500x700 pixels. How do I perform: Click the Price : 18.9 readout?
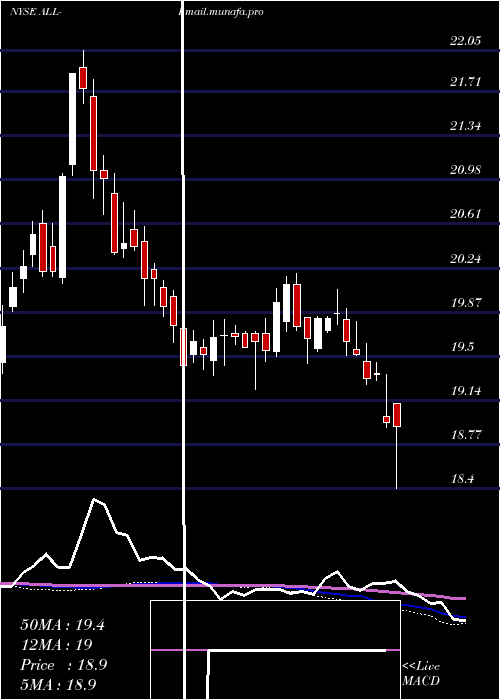[x=63, y=665]
